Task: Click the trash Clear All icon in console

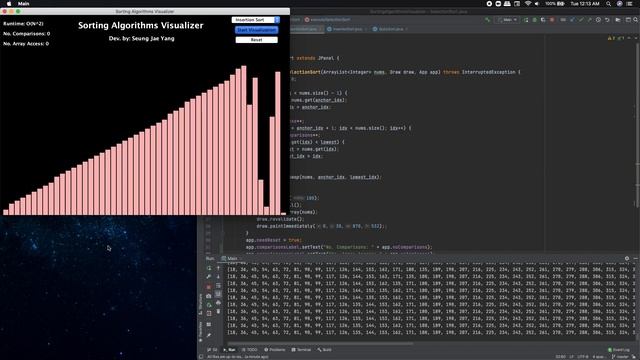Action: [218, 311]
